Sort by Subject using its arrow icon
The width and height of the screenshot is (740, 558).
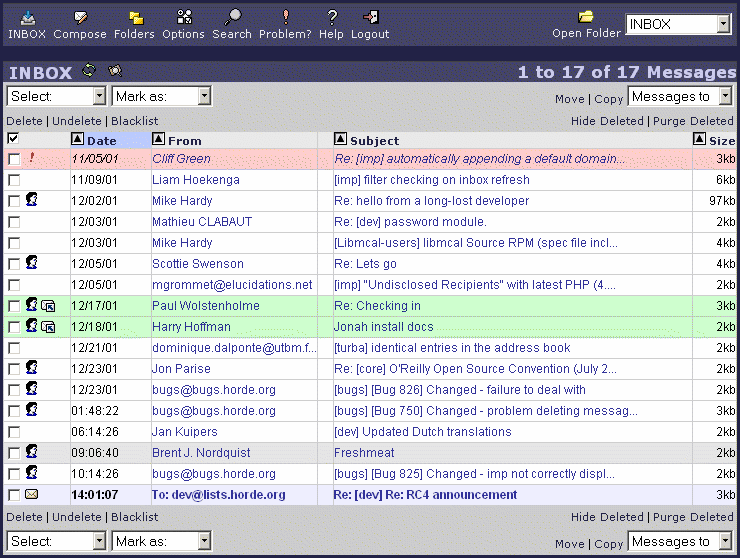click(340, 139)
